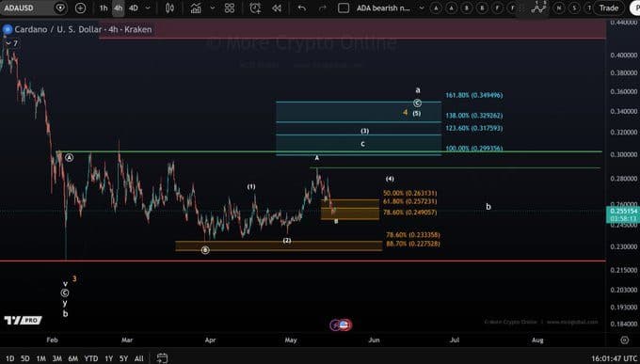Expand the time interval dropdown chevron
Screen dimensions: 640x364
point(148,8)
